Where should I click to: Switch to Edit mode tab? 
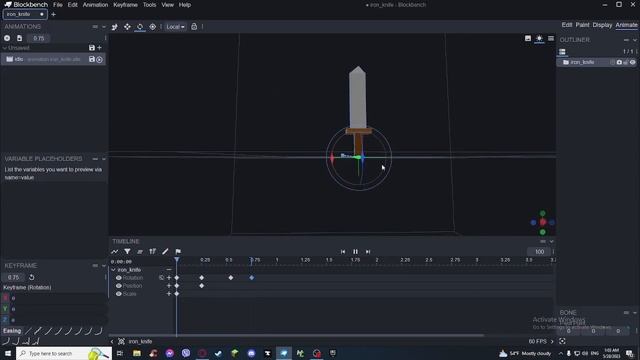pos(567,25)
